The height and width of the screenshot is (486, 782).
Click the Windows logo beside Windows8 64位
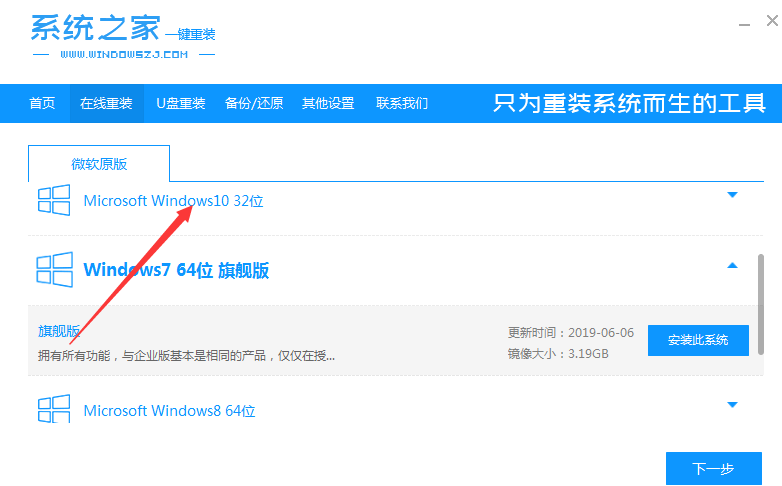coord(53,410)
